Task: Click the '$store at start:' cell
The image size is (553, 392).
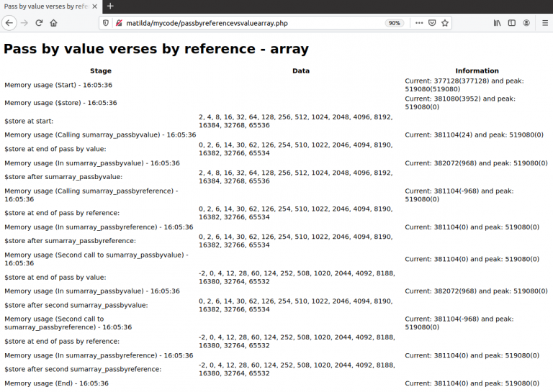Action: (x=29, y=121)
